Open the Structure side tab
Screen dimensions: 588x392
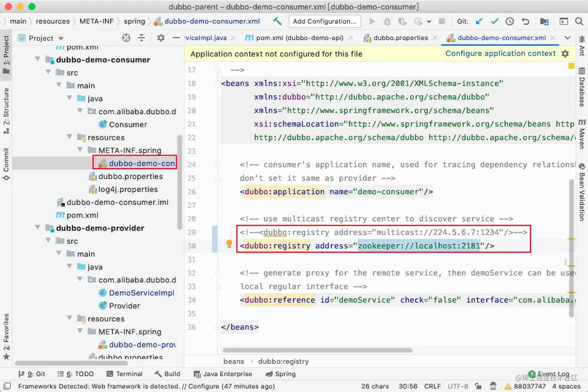[x=6, y=110]
